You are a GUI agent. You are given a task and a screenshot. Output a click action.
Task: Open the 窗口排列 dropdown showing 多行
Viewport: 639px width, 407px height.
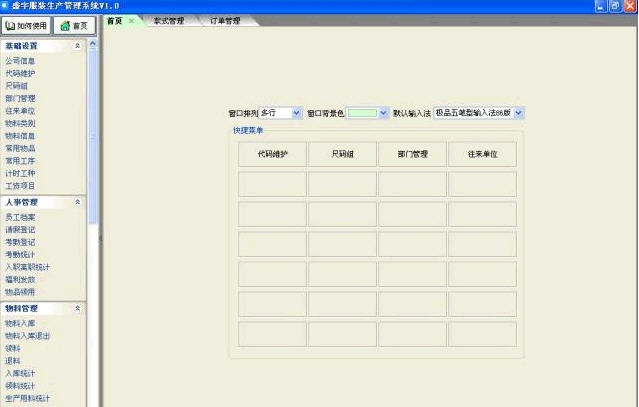point(280,113)
